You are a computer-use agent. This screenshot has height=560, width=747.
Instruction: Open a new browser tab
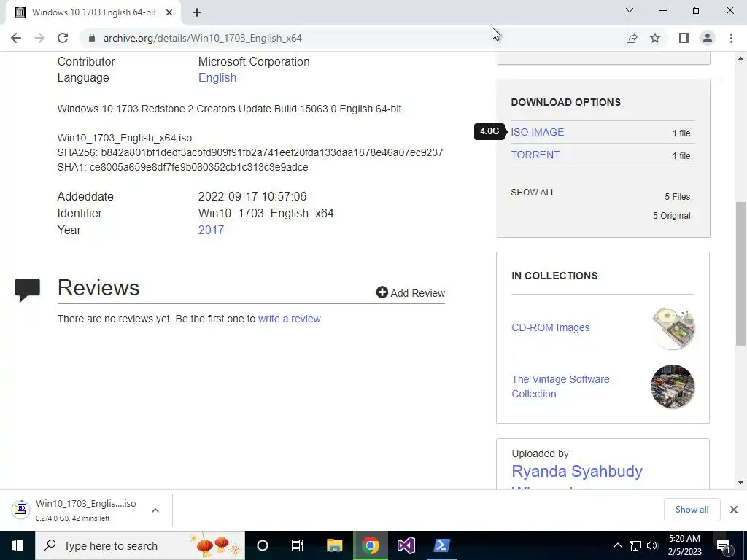197,12
